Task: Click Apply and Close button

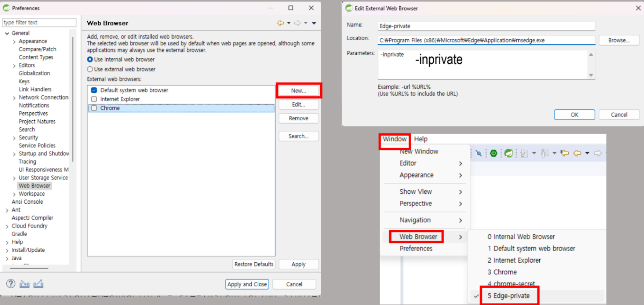Action: (247, 284)
